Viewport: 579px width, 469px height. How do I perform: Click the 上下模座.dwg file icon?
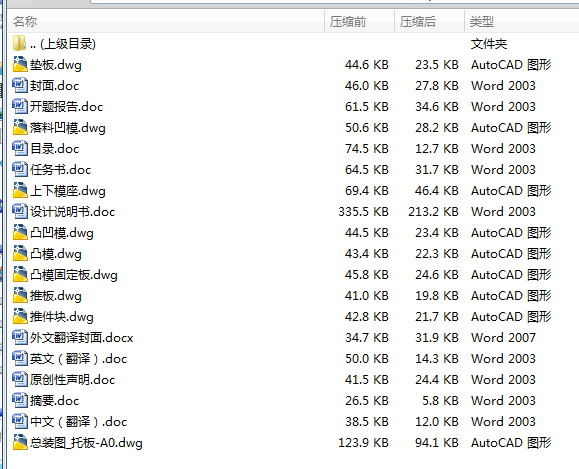click(x=20, y=191)
